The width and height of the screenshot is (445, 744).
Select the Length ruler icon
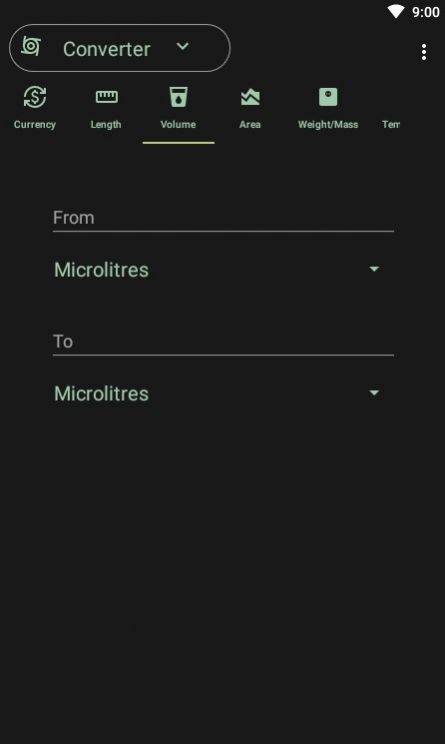coord(106,97)
